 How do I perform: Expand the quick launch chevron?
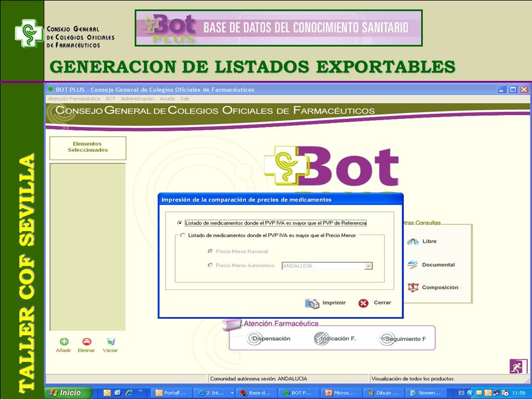[x=140, y=391]
